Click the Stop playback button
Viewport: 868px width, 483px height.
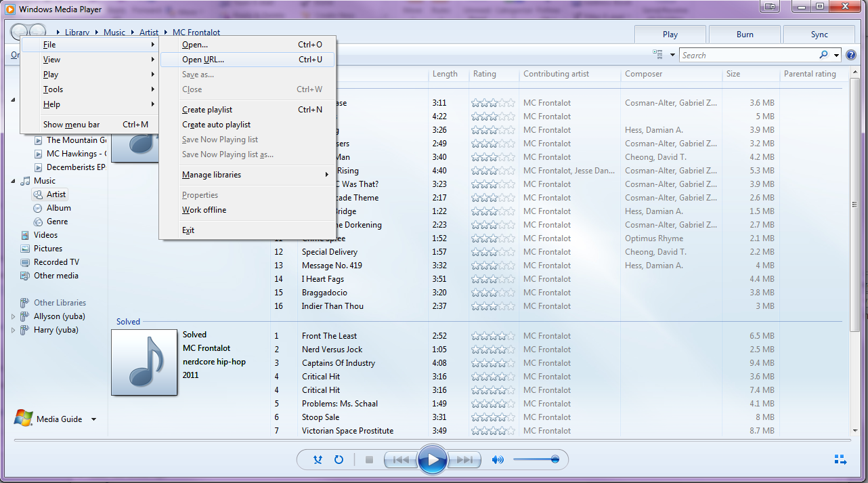coord(369,460)
